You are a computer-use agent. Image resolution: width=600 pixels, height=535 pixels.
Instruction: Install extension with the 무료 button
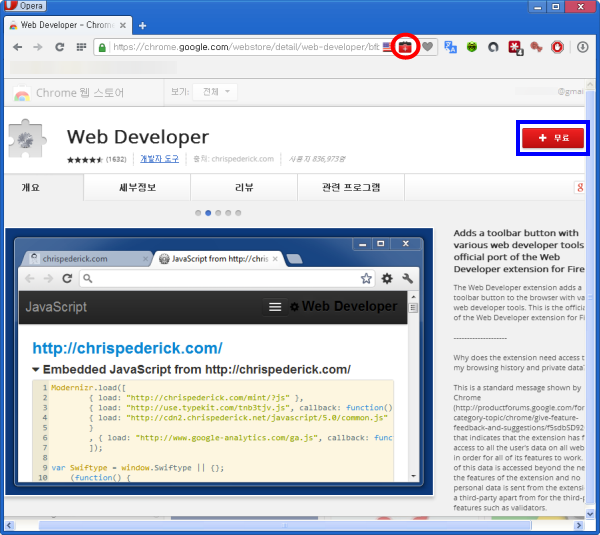tap(553, 138)
